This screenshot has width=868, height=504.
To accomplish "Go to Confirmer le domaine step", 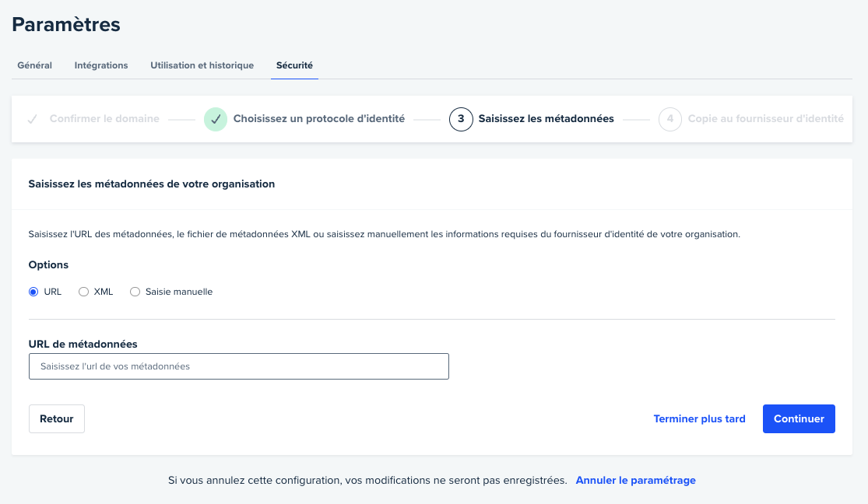I will [104, 118].
